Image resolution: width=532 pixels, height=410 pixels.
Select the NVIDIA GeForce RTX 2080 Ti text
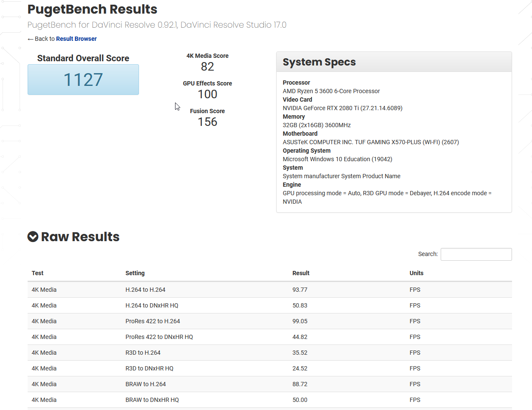point(342,108)
